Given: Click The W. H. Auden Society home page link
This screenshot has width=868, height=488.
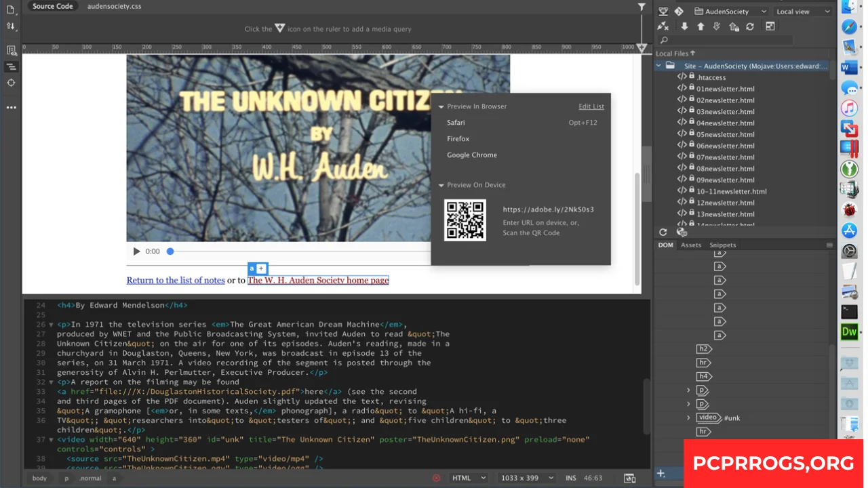Looking at the screenshot, I should click(318, 280).
